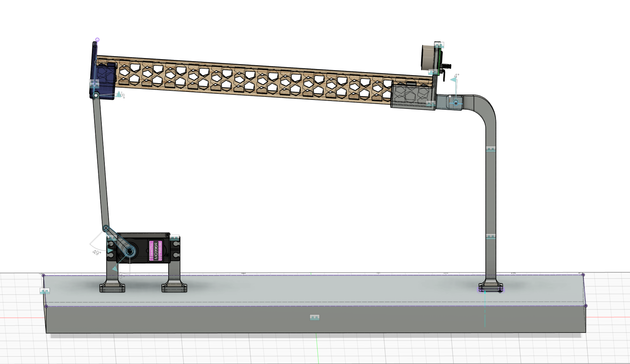Screen dimensions: 630x364
Task: Select the joint glyph on the lower section of the vertical tube
Action: pyautogui.click(x=491, y=236)
